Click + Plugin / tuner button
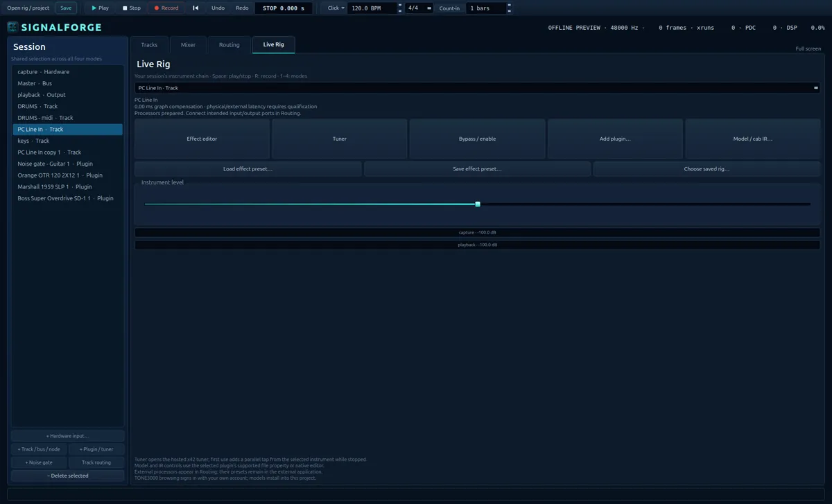Screen dimensions: 832x504 point(96,449)
